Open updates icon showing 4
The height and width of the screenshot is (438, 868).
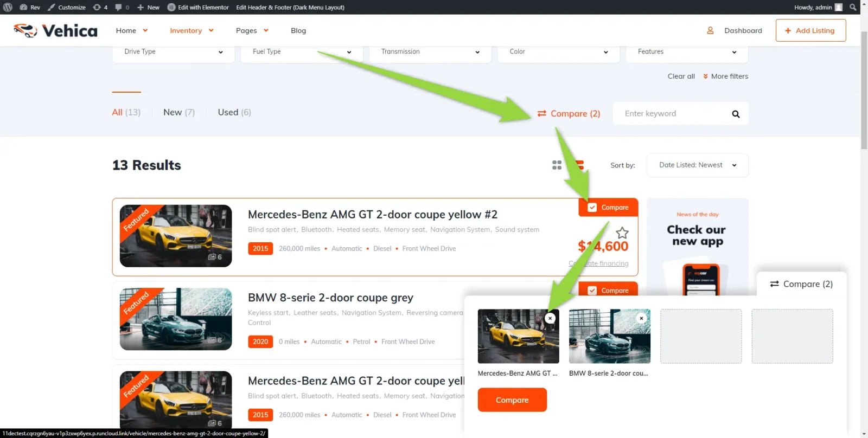pyautogui.click(x=100, y=7)
